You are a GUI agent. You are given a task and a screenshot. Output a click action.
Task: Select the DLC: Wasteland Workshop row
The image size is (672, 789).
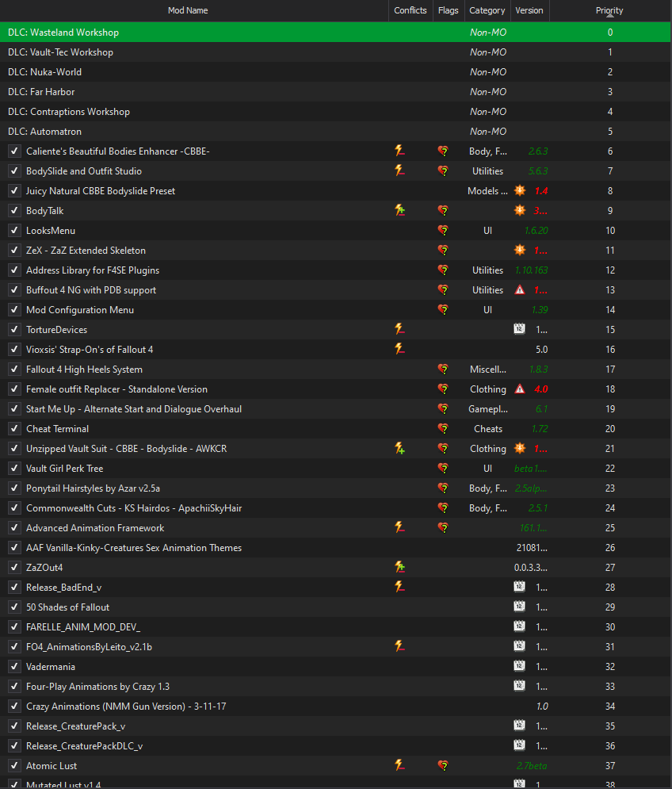(x=335, y=32)
